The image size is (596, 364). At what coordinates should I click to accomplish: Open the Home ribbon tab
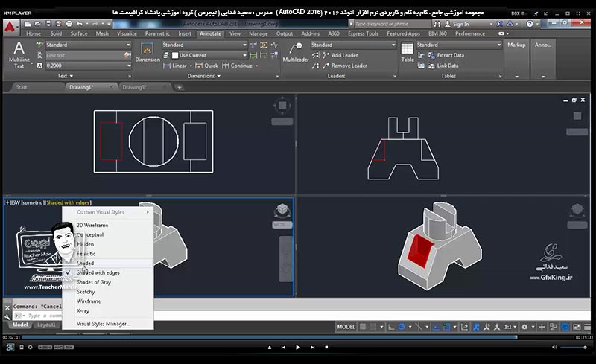pyautogui.click(x=34, y=33)
